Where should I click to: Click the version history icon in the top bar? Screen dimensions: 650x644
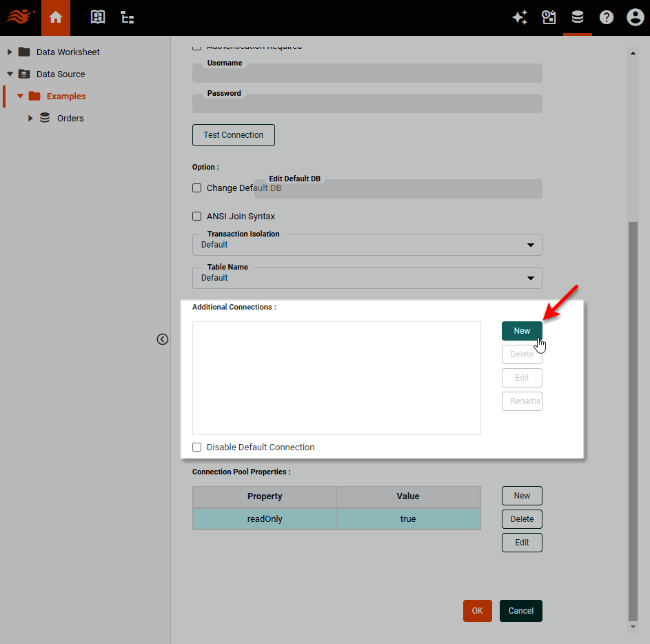[549, 17]
